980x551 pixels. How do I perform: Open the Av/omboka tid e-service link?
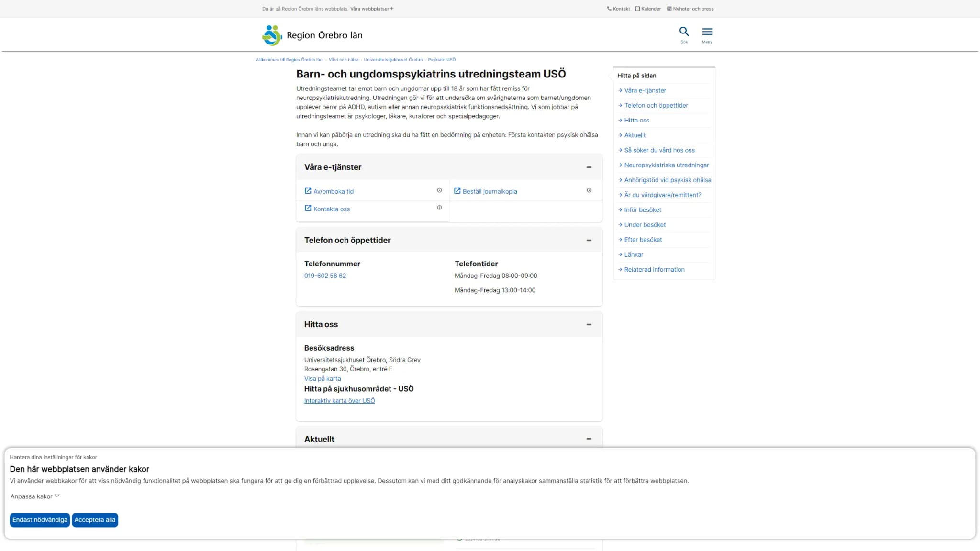pyautogui.click(x=329, y=191)
